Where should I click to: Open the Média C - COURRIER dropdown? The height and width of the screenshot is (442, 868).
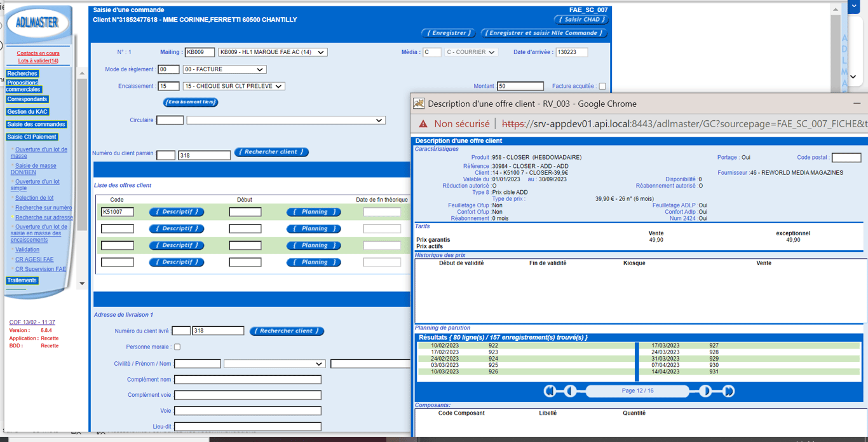tap(471, 52)
